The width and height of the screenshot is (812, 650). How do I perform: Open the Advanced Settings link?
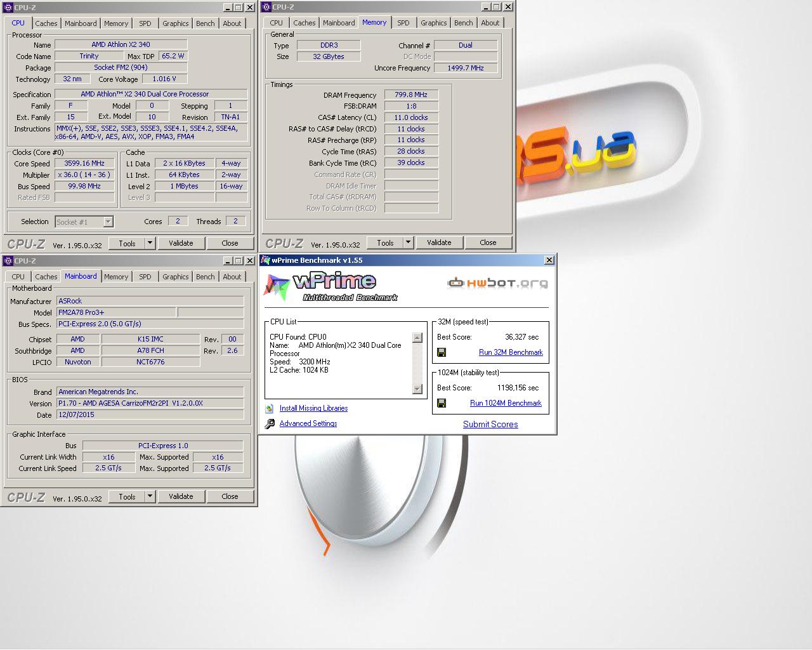(x=308, y=423)
